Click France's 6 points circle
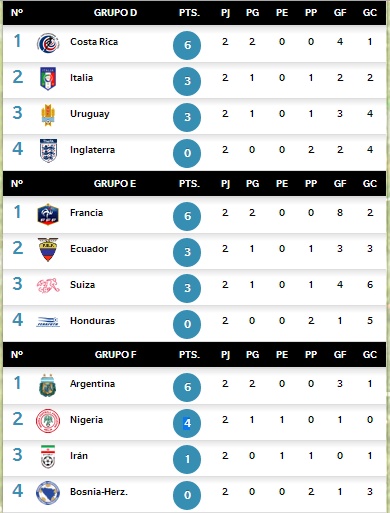The width and height of the screenshot is (390, 513). (187, 216)
